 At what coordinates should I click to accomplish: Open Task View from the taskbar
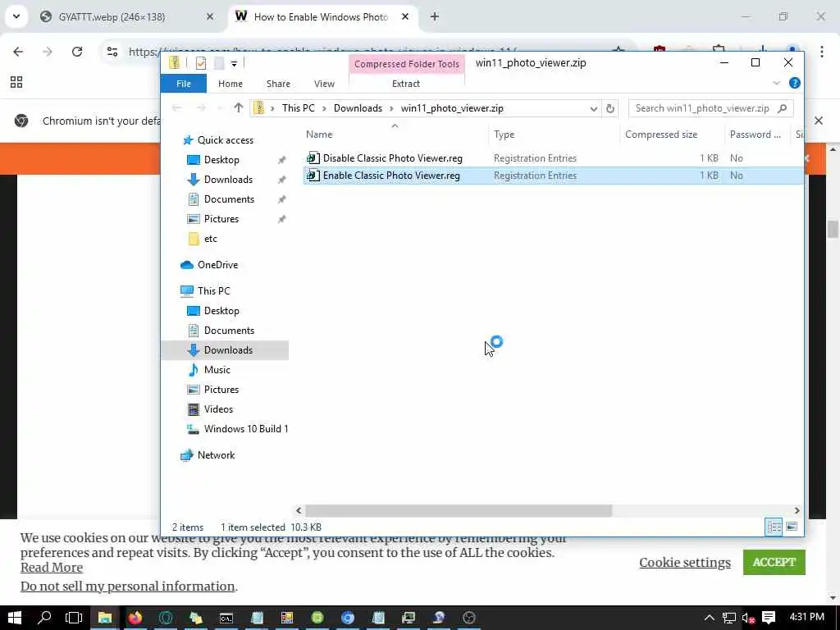coord(74,618)
